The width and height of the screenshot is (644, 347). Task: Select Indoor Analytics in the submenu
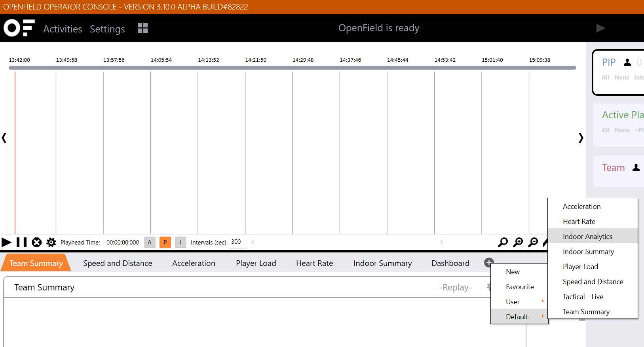pyautogui.click(x=593, y=236)
